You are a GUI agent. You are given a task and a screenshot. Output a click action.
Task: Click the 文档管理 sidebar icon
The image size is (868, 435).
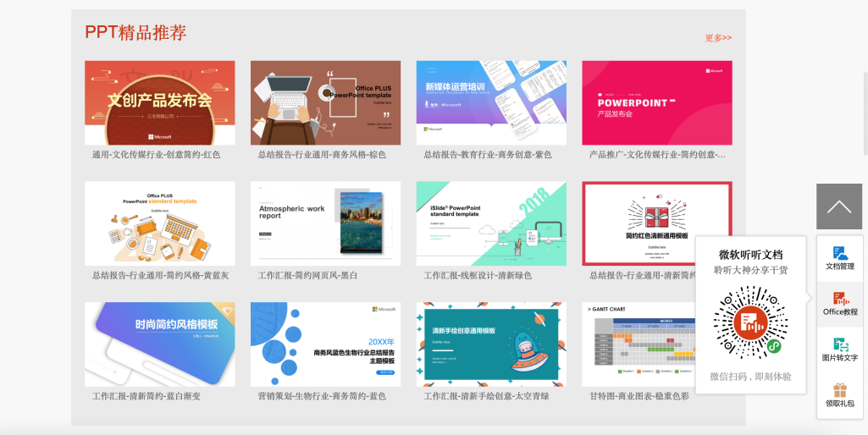point(840,258)
